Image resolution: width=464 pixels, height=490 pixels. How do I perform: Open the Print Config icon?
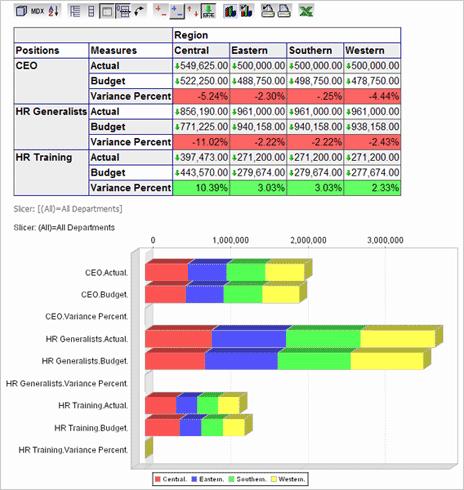(268, 11)
